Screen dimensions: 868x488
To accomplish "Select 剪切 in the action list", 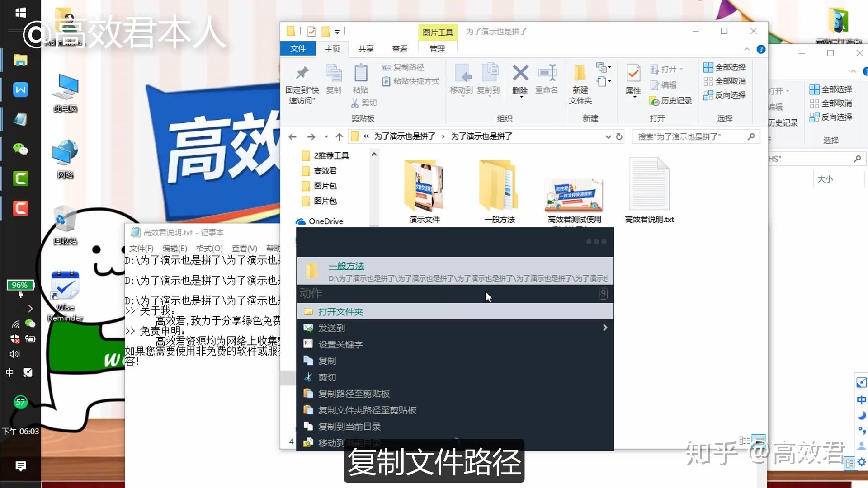I will pos(455,377).
